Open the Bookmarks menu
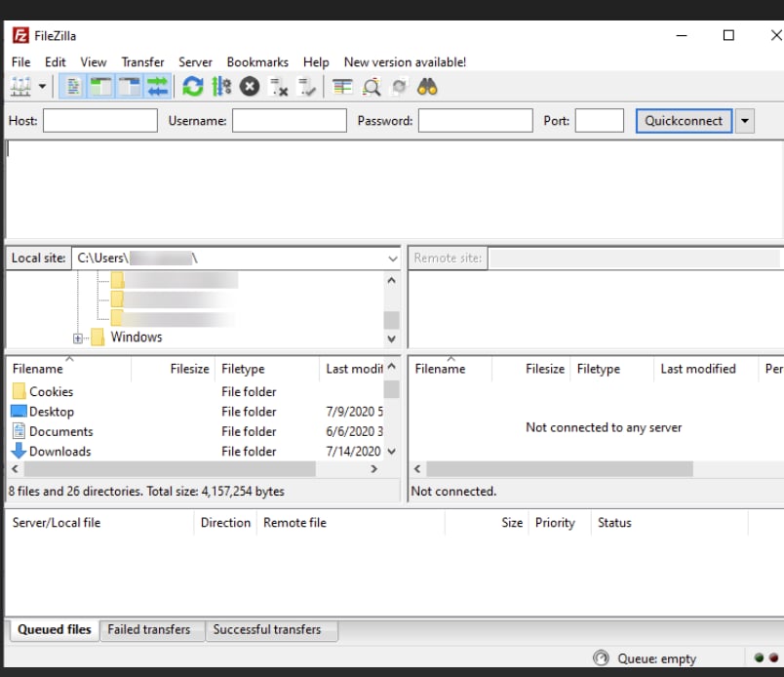Screen dimensions: 784x677 (257, 62)
